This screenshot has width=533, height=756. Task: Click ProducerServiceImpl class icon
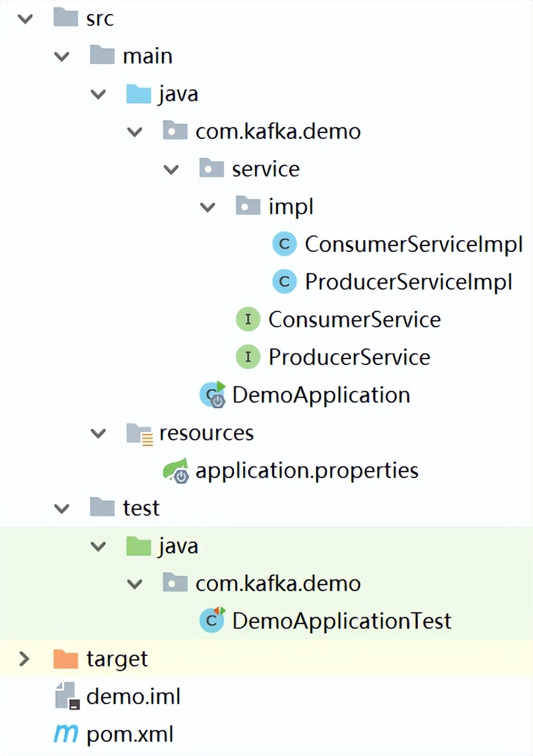(x=285, y=282)
